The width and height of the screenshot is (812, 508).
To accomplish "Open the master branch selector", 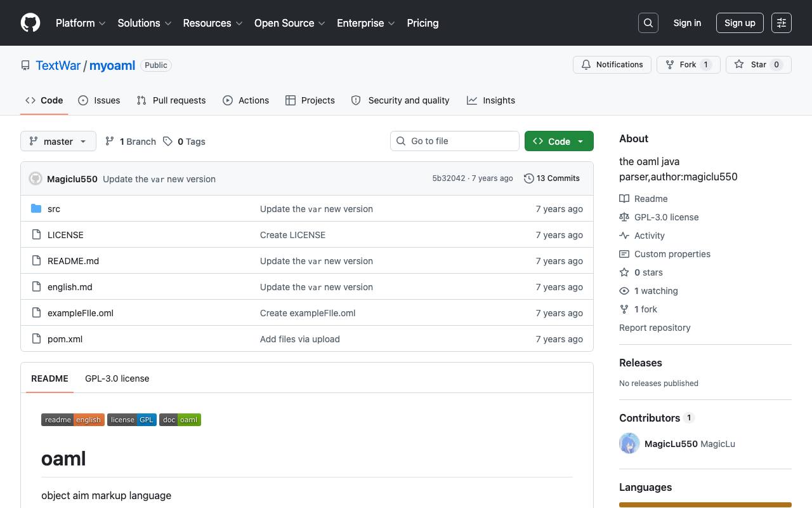I will 58,141.
